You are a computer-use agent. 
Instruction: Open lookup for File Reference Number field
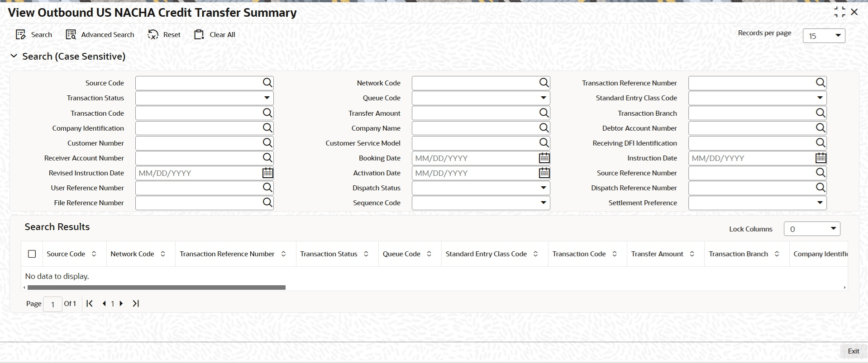point(267,203)
